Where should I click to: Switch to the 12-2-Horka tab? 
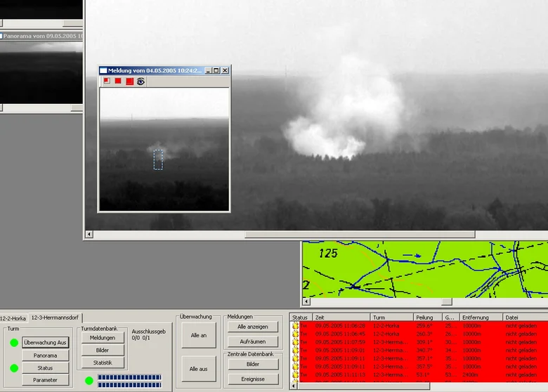pyautogui.click(x=13, y=318)
